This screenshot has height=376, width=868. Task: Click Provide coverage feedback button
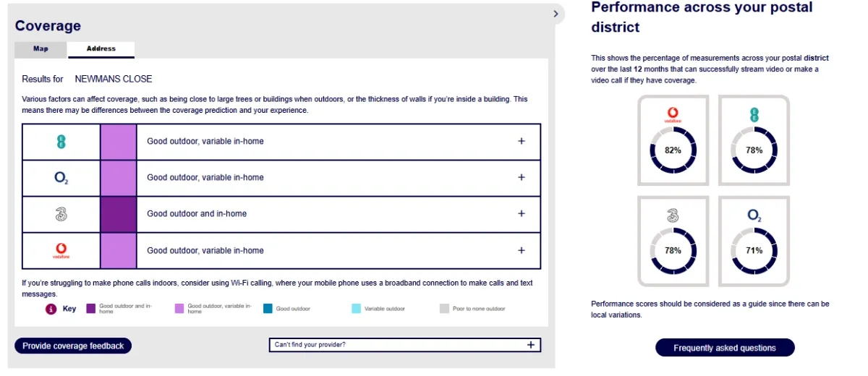coord(73,346)
